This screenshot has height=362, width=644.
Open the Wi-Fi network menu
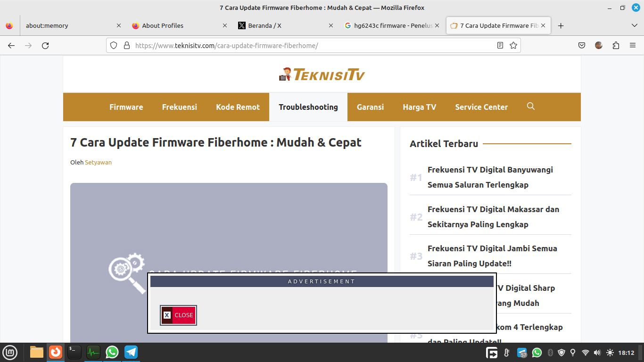point(585,352)
